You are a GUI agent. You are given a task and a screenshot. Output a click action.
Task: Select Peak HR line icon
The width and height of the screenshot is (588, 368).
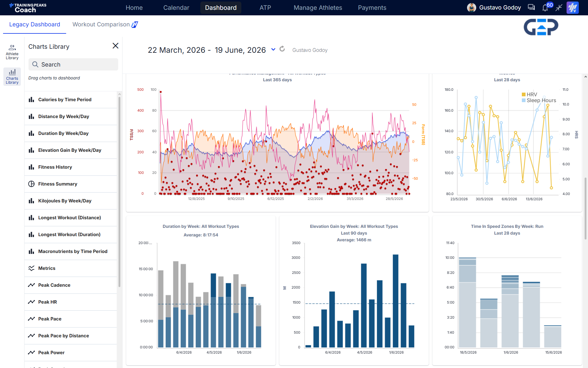31,302
